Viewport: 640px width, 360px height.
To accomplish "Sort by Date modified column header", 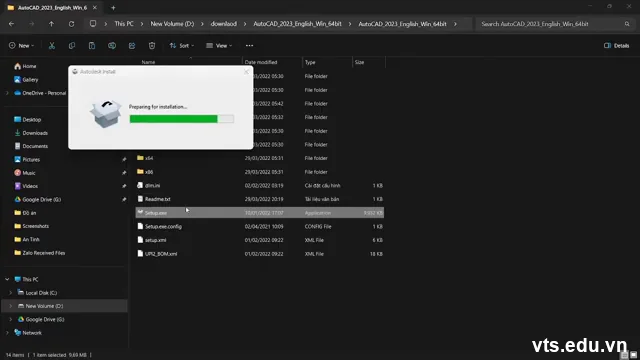I will tap(261, 62).
